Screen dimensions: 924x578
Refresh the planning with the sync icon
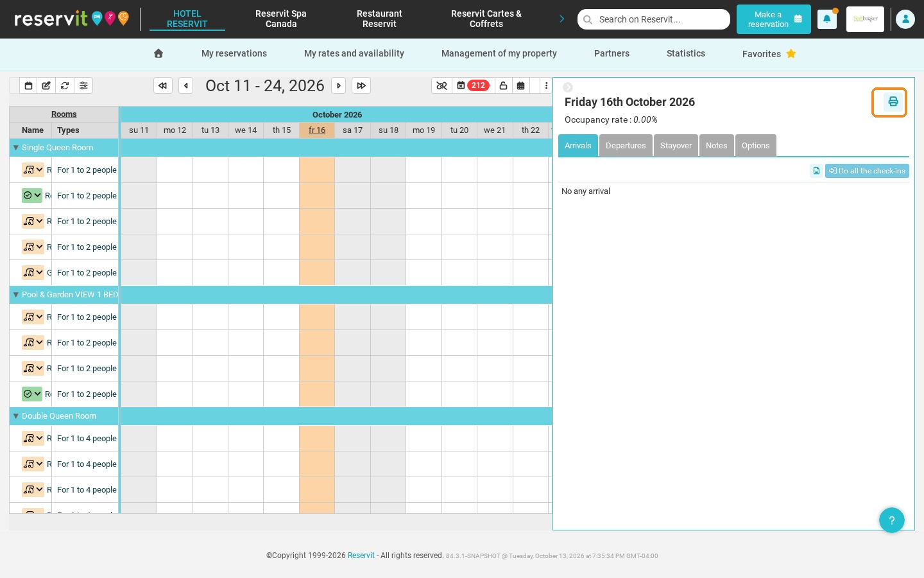[x=65, y=85]
